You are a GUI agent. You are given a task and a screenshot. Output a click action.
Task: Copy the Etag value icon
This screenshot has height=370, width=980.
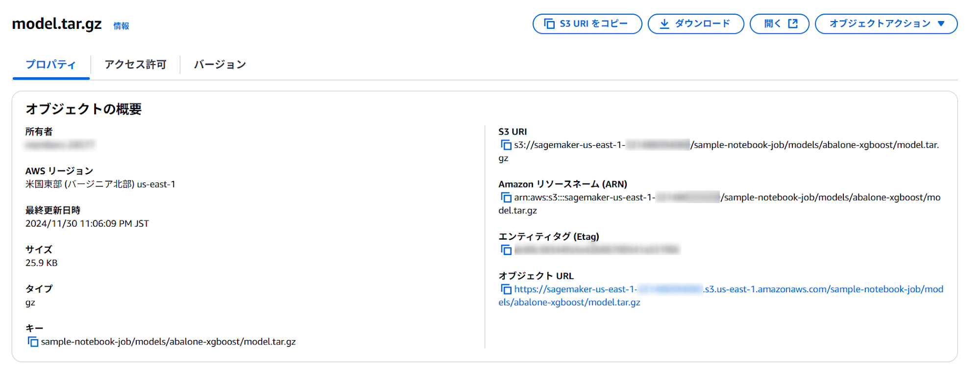point(506,250)
